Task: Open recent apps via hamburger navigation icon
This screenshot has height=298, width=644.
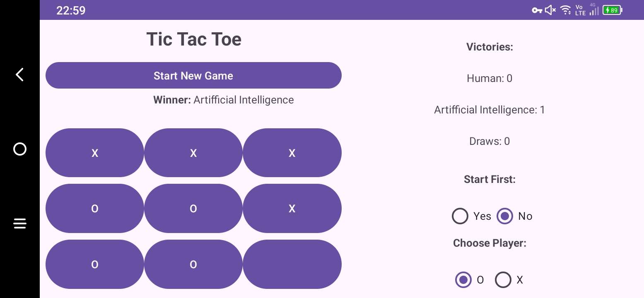Action: point(19,223)
